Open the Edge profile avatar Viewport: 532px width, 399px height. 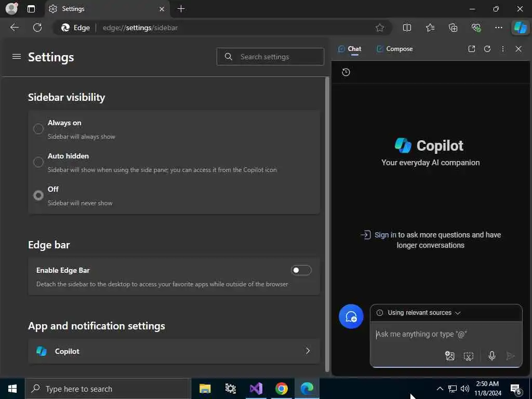coord(11,9)
